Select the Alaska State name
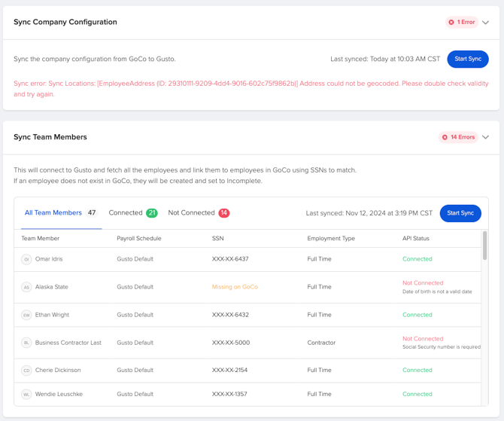Viewport: 504px width, 421px height. tap(51, 287)
